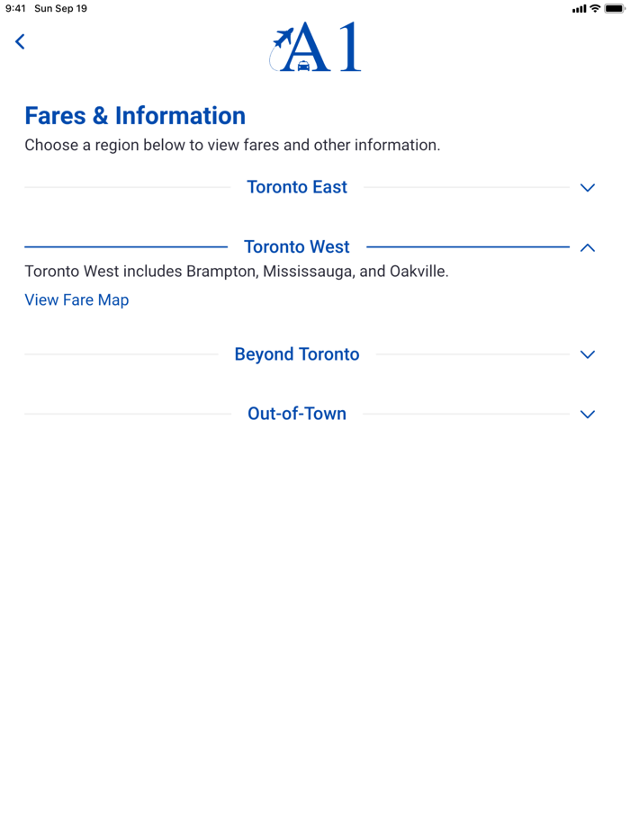Collapse Toronto West using the up chevron
Image resolution: width=630 pixels, height=840 pixels.
tap(588, 247)
